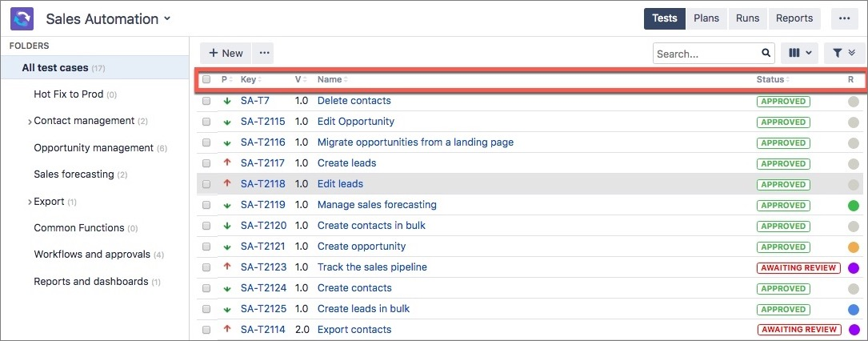The image size is (868, 341).
Task: Open the column chooser icon menu
Action: point(800,53)
